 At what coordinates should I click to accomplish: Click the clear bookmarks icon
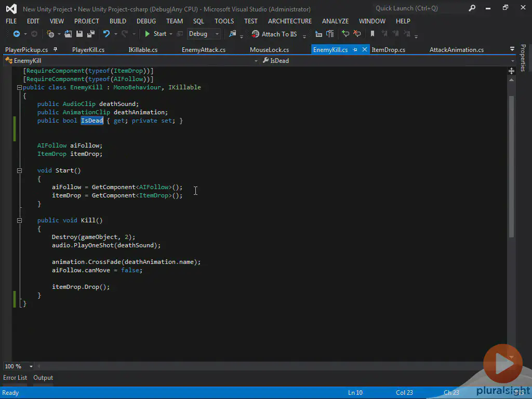(x=407, y=34)
